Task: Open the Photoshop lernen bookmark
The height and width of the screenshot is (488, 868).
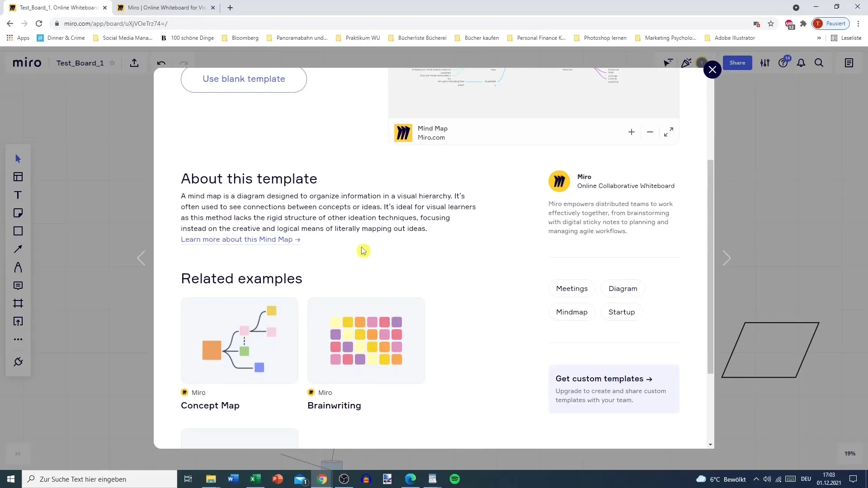Action: pyautogui.click(x=600, y=38)
